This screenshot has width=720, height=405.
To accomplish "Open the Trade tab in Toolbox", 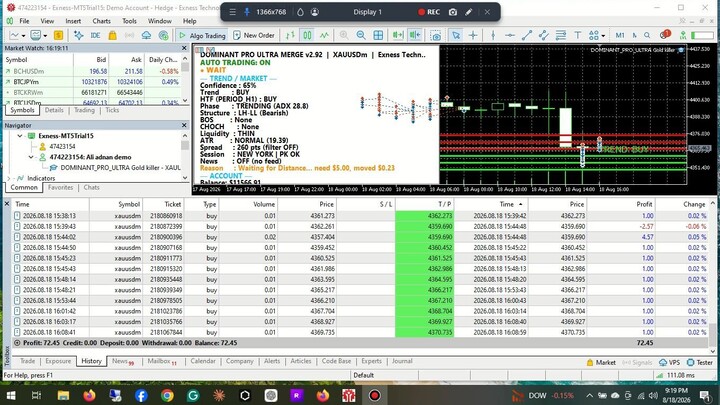I will [27, 361].
